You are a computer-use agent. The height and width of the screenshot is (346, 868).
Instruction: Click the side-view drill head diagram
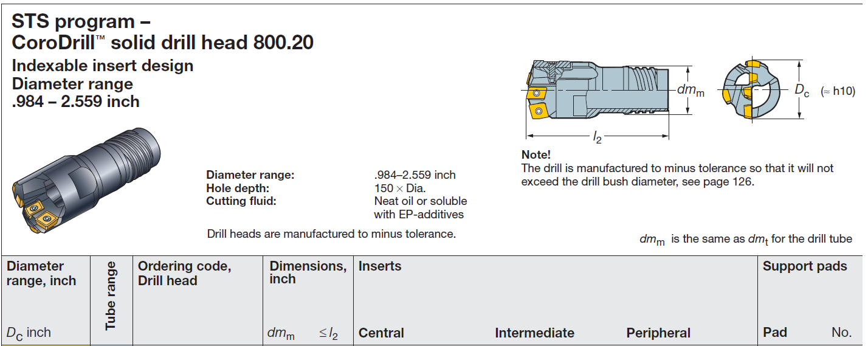click(597, 89)
